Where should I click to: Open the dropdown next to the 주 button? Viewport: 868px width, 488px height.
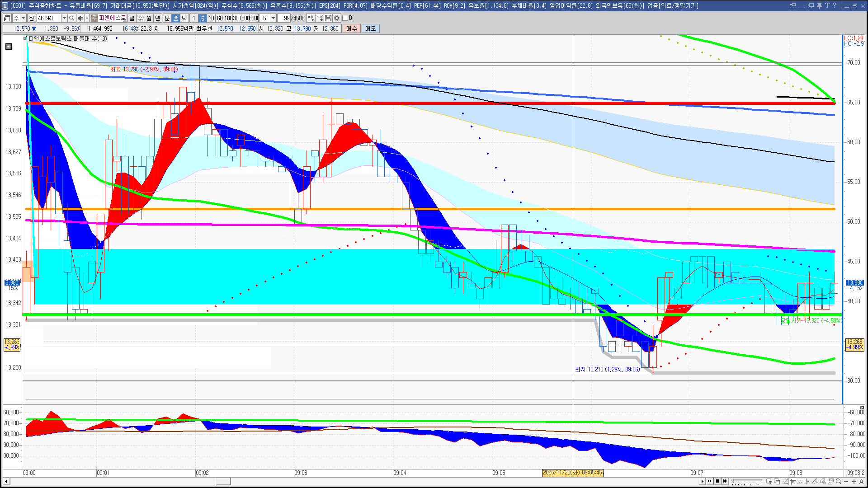click(24, 18)
